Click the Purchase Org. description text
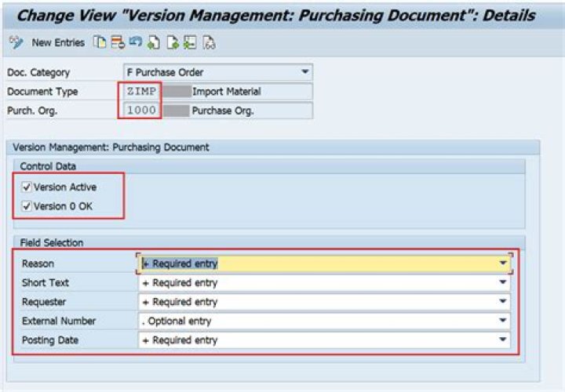 click(x=223, y=111)
